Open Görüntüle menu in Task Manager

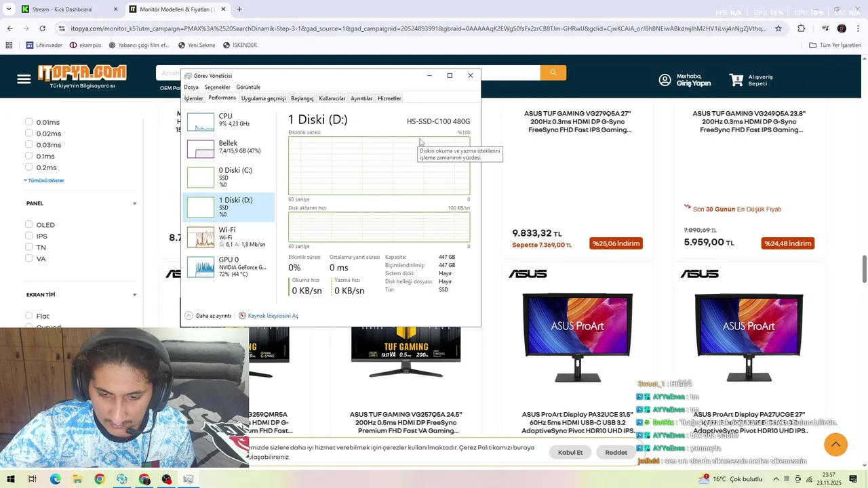point(248,87)
